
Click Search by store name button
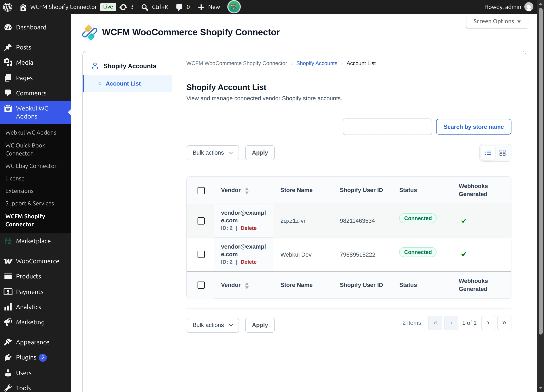tap(474, 127)
